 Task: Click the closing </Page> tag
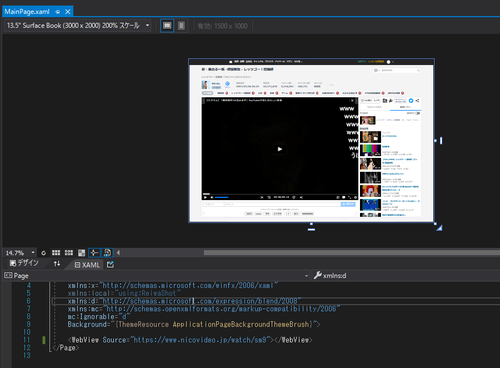tap(66, 348)
